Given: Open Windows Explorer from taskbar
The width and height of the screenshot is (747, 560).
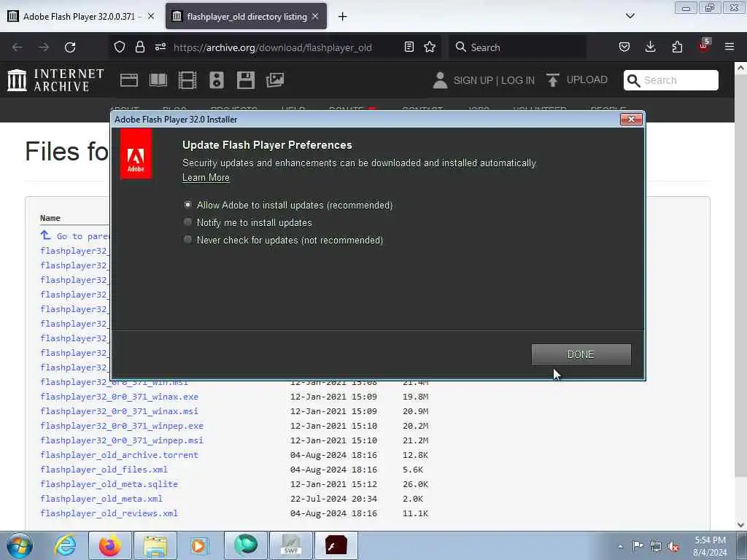Looking at the screenshot, I should point(155,545).
